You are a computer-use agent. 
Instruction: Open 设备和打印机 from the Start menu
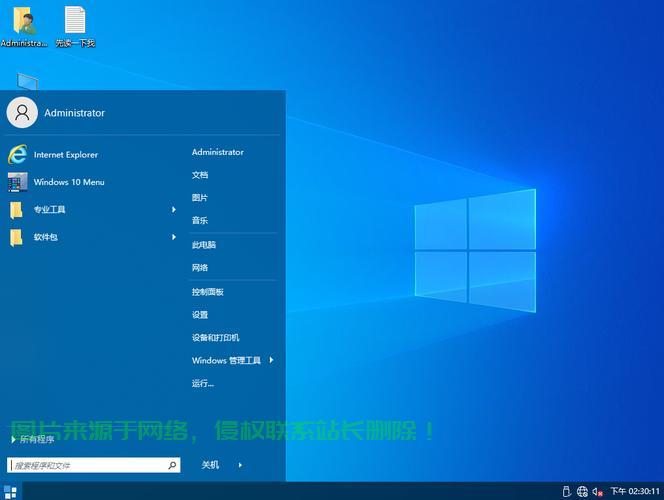tap(216, 337)
